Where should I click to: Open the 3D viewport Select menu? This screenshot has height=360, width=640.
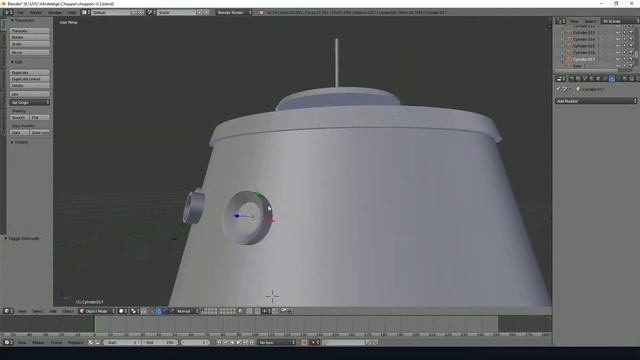point(38,311)
